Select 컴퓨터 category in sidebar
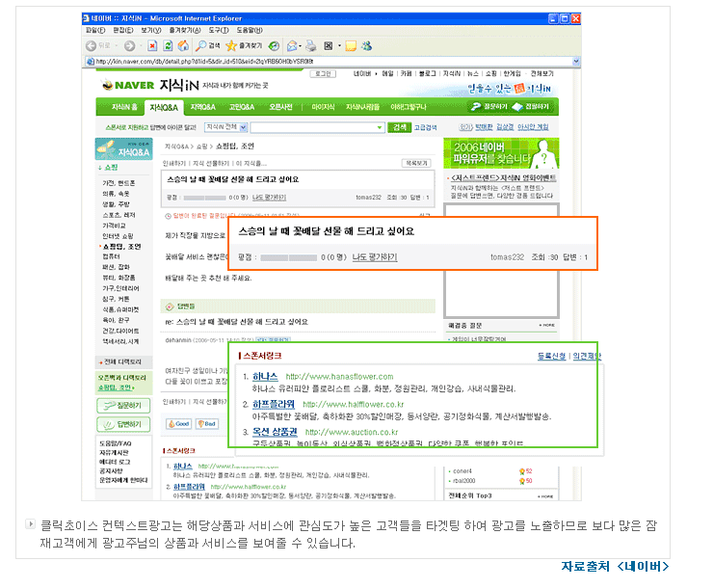Image resolution: width=713 pixels, height=588 pixels. pyautogui.click(x=111, y=257)
